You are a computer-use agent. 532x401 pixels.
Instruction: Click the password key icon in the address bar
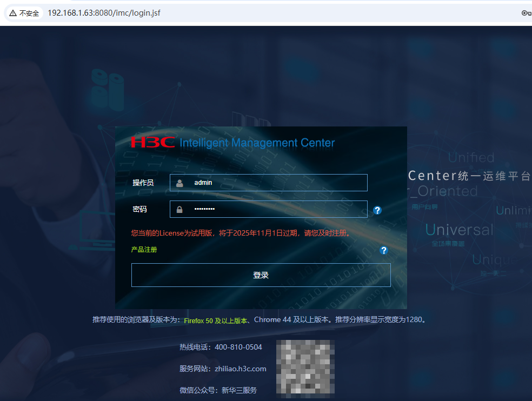point(526,12)
